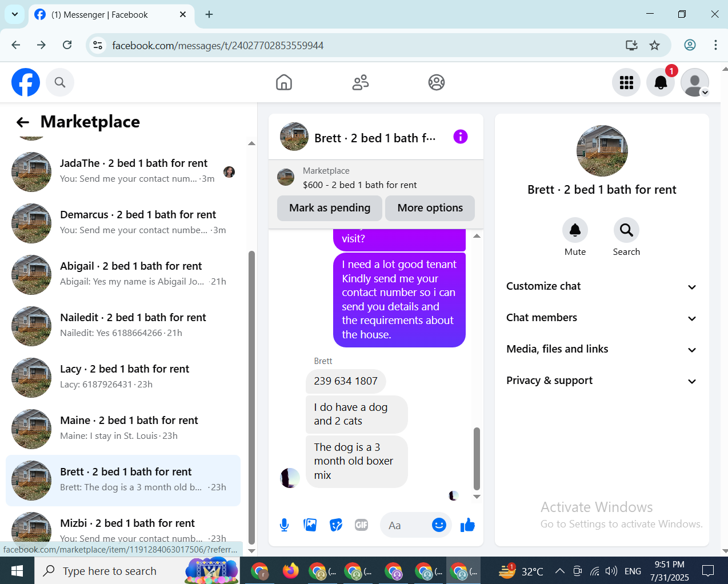728x584 pixels.
Task: Mute the conversation using the bell icon
Action: [575, 230]
